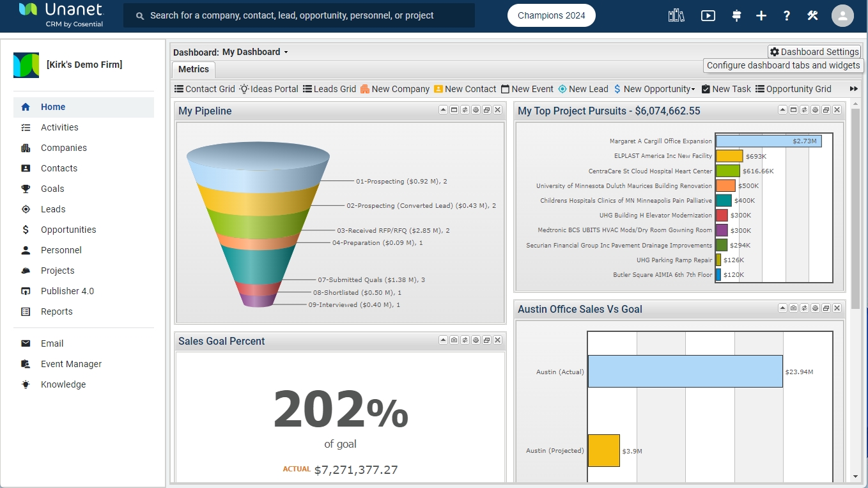Click the signpost icon in top bar

pyautogui.click(x=736, y=16)
